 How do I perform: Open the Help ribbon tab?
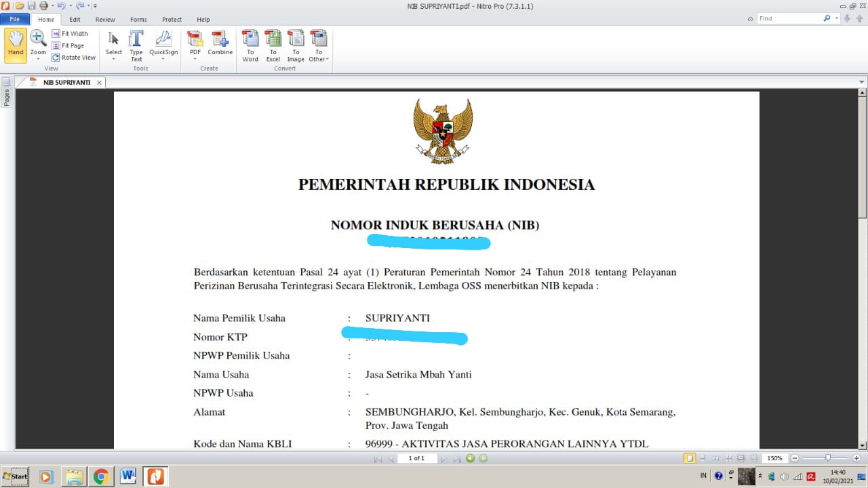click(x=203, y=20)
